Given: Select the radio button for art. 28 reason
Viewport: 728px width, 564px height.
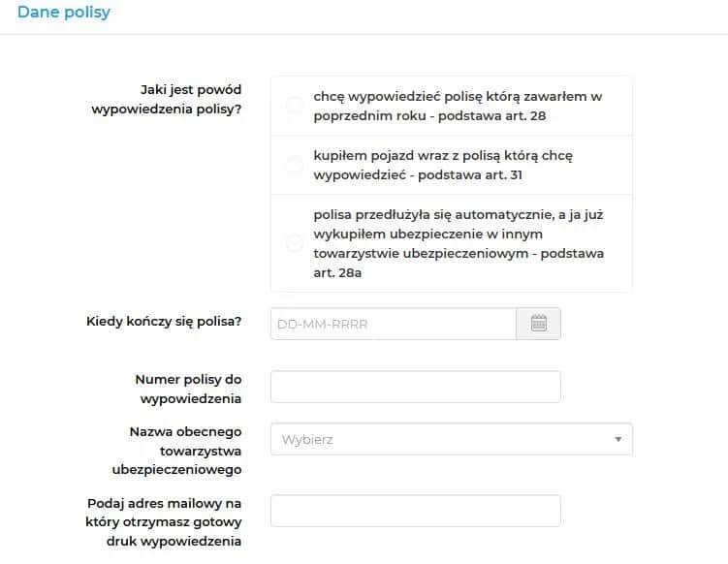Looking at the screenshot, I should tap(295, 107).
